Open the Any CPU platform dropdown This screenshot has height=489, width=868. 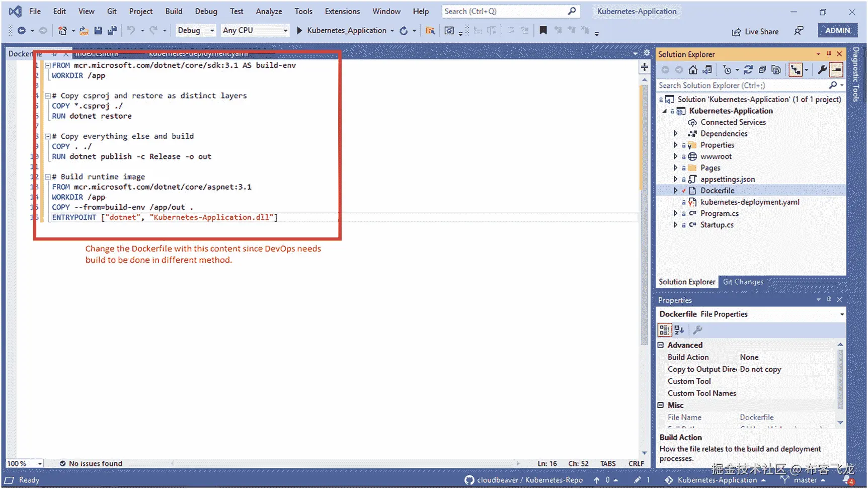click(x=285, y=30)
